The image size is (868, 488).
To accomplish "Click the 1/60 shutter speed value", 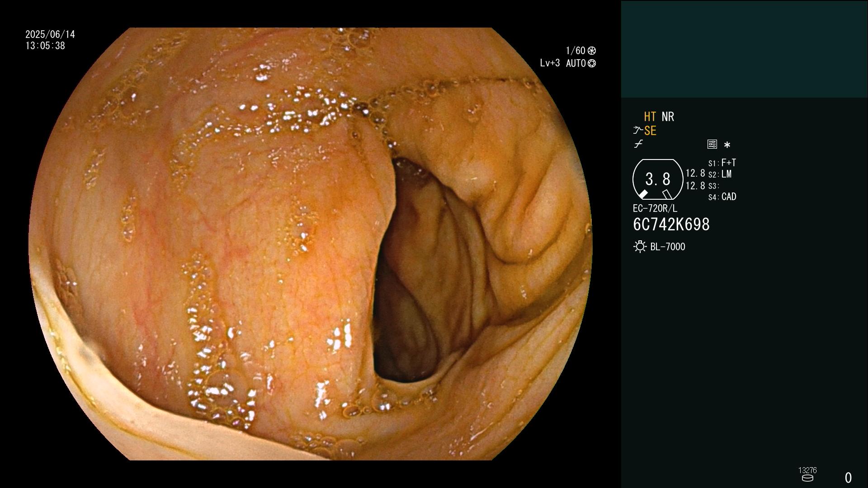I will coord(576,51).
